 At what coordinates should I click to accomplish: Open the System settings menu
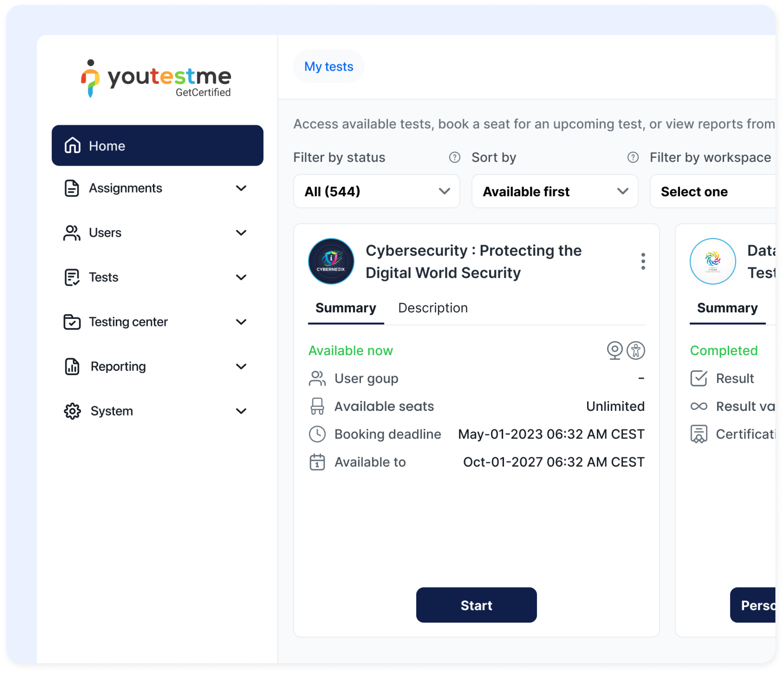pyautogui.click(x=112, y=411)
